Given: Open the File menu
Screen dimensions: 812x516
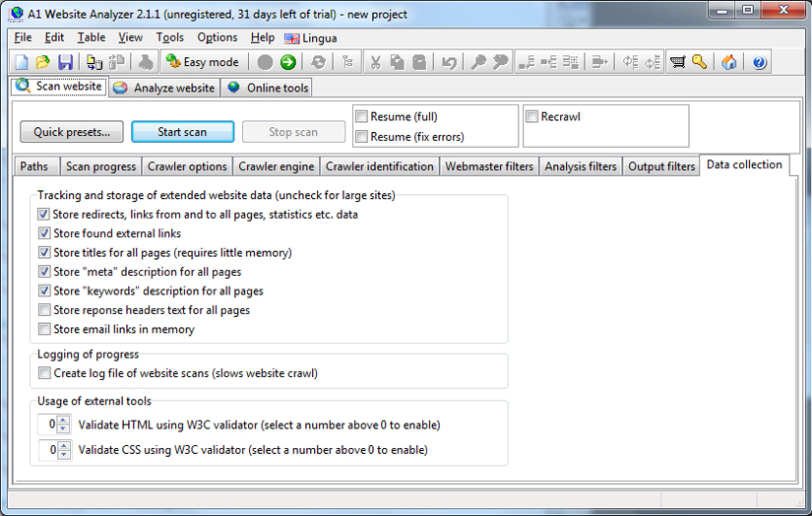Looking at the screenshot, I should pos(23,37).
